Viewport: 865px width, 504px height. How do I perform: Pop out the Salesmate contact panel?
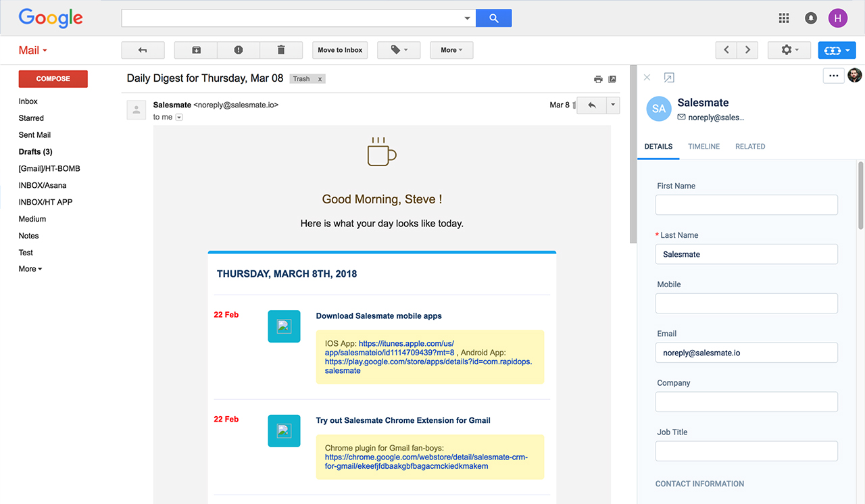tap(668, 78)
